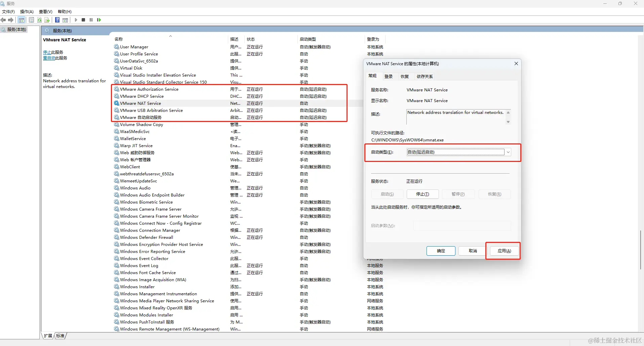
Task: Open the toolbar Properties icon
Action: pyautogui.click(x=31, y=20)
